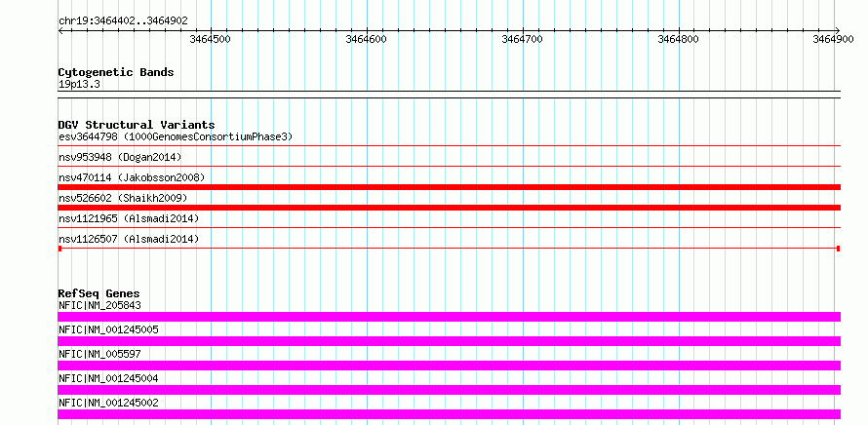Click the magenta bar of NFIC|NM_205843

449,317
